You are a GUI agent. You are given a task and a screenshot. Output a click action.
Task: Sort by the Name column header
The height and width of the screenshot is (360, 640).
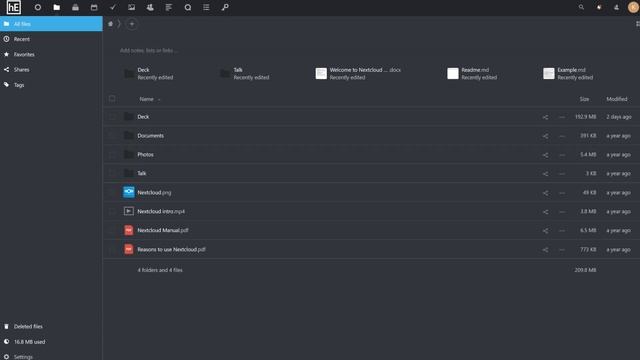click(x=147, y=99)
